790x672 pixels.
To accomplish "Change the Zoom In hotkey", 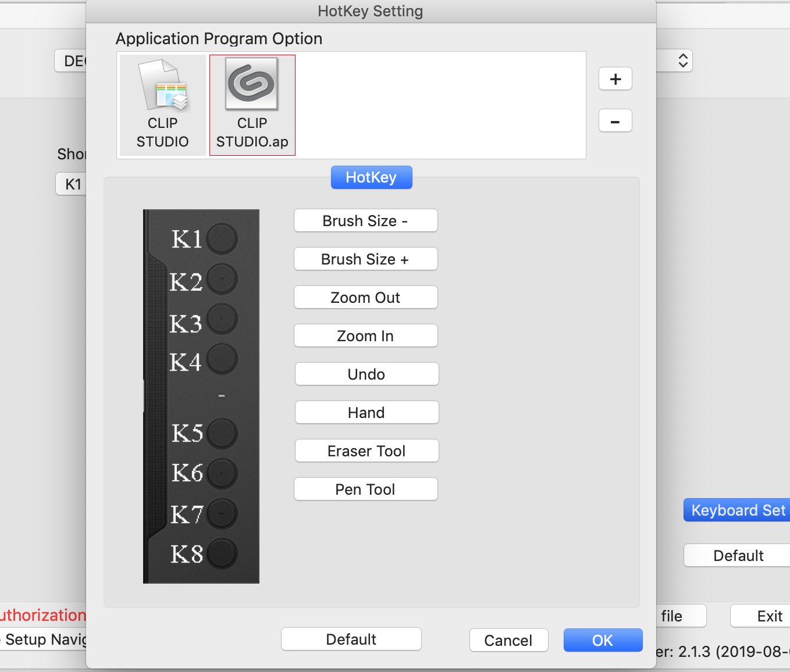I will click(365, 336).
